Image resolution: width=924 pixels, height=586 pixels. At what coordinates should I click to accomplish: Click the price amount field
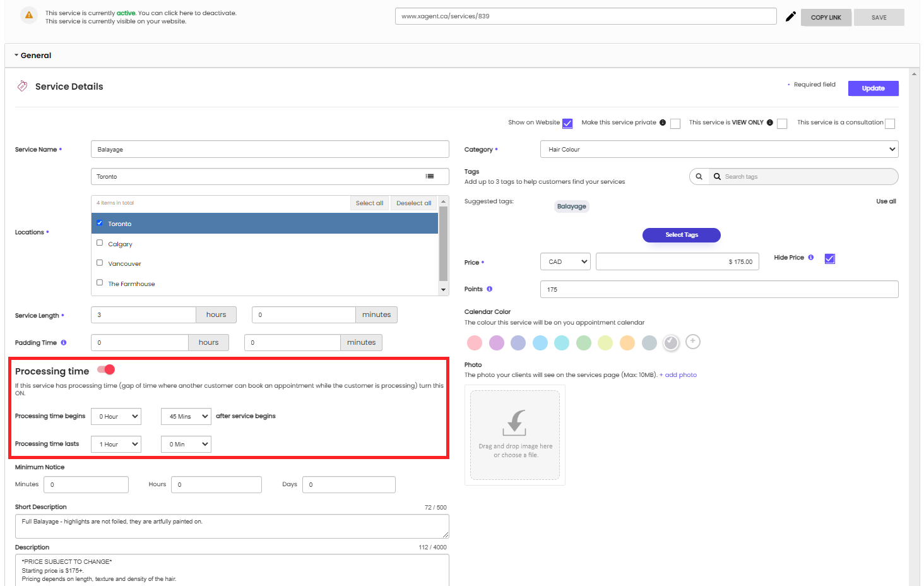(x=677, y=261)
